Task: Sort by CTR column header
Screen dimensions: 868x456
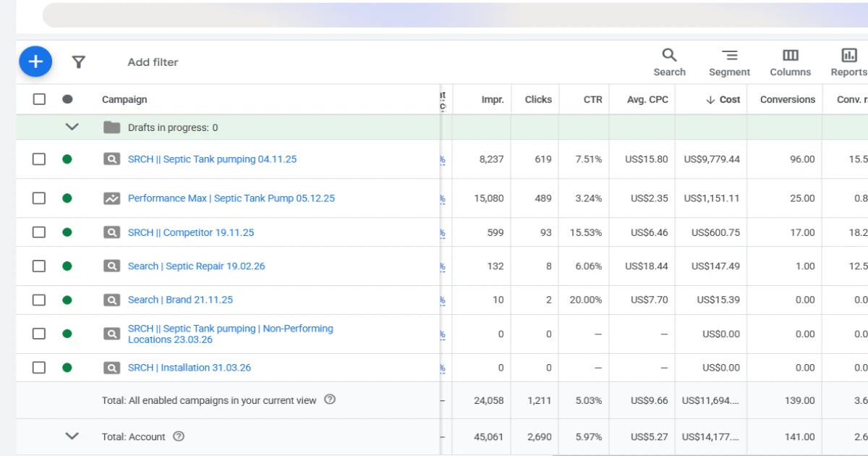Action: [593, 100]
